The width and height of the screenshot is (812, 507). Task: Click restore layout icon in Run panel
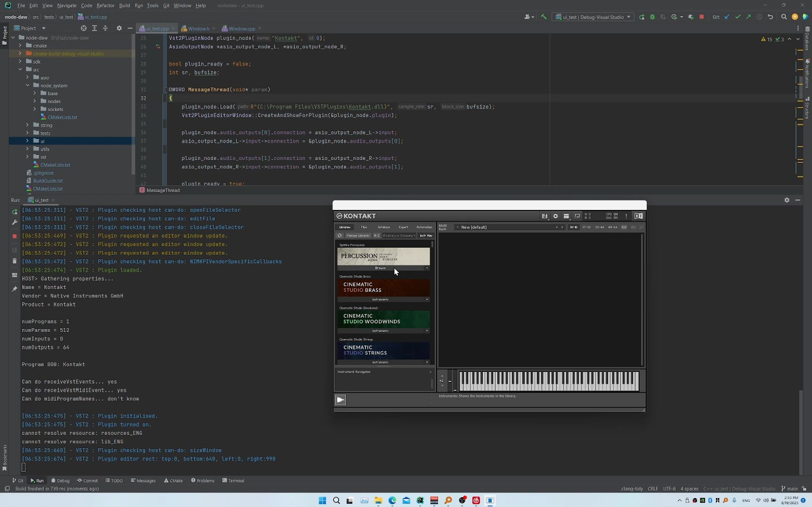tap(15, 275)
